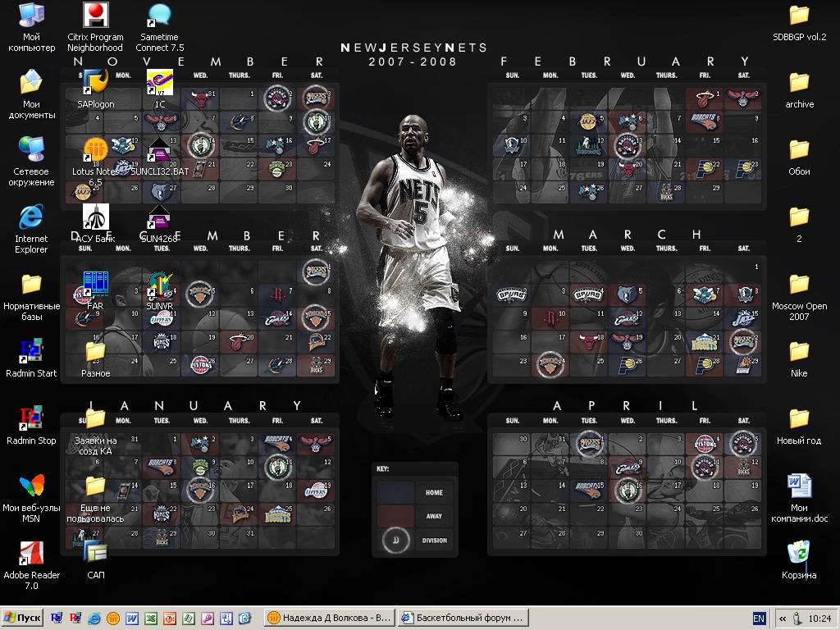This screenshot has height=630, width=840.
Task: Open the Мой компьютер desktop icon
Action: click(x=31, y=27)
